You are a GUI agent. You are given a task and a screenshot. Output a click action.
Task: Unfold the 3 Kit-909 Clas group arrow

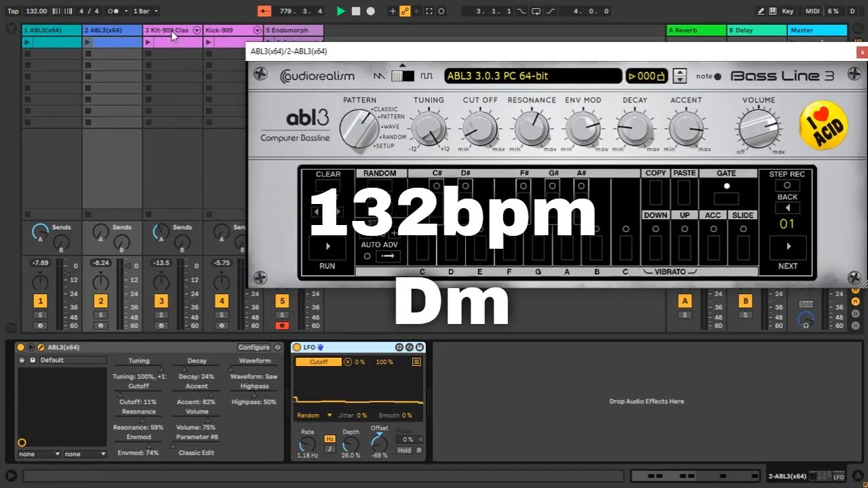(197, 30)
